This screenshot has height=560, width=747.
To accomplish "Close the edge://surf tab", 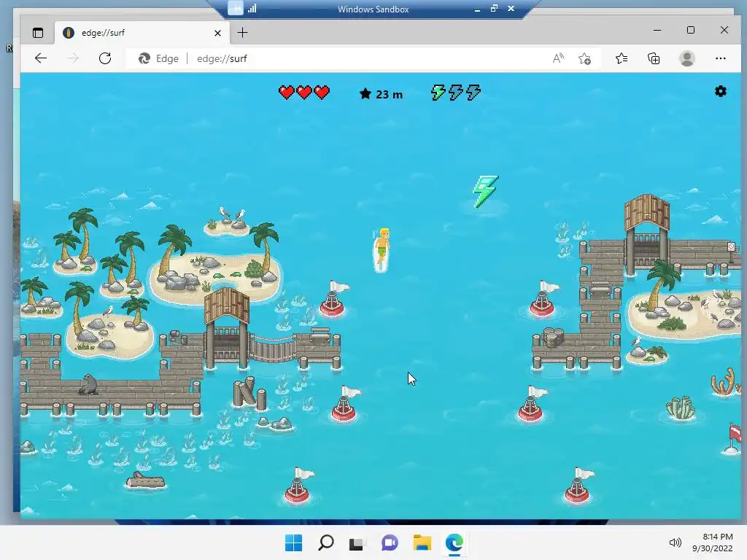I will click(217, 33).
